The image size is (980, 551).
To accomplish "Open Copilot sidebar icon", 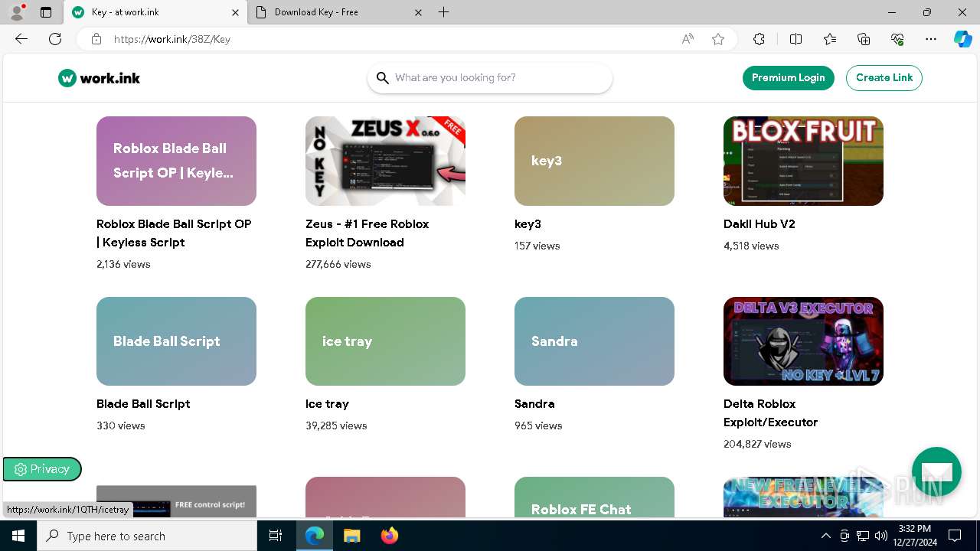I will click(962, 39).
